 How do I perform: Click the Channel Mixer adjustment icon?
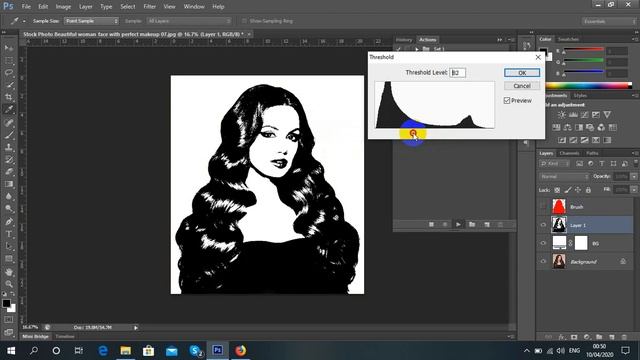[x=601, y=127]
